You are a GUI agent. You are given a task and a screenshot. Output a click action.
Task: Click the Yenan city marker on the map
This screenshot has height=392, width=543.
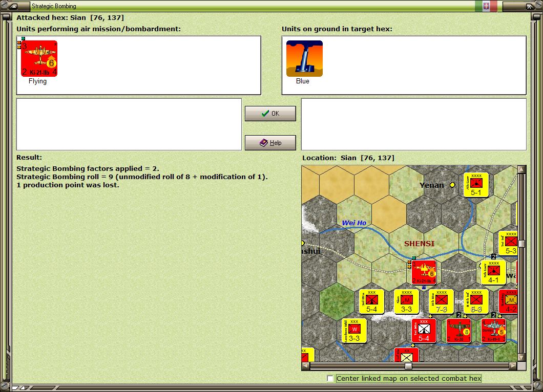click(x=452, y=185)
